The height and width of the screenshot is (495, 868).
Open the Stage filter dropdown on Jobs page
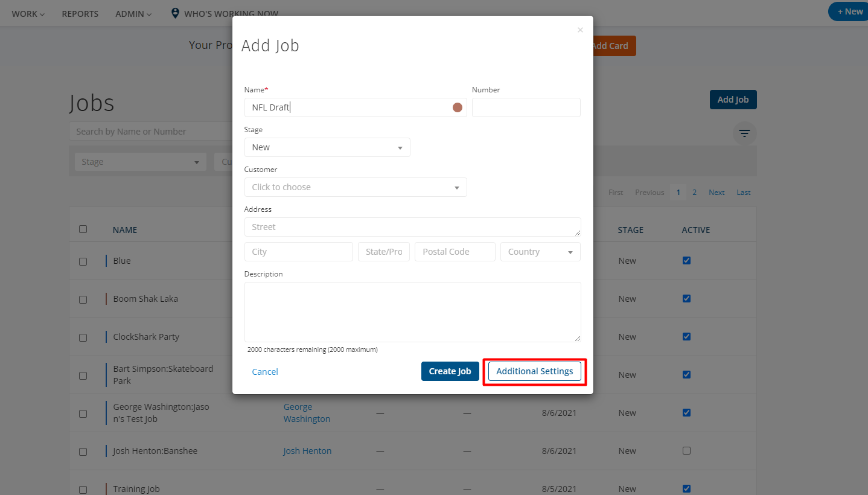140,162
